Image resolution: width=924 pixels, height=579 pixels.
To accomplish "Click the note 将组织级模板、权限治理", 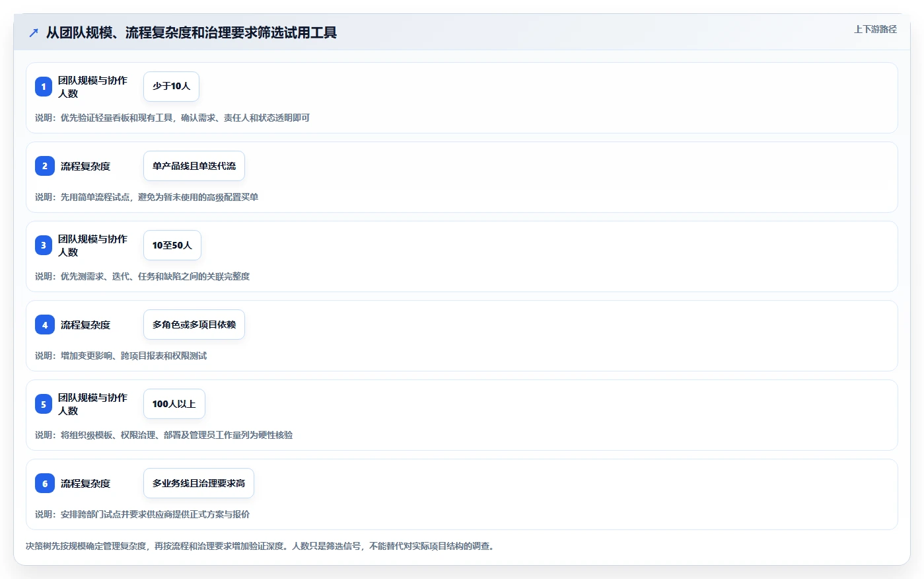I will click(108, 435).
